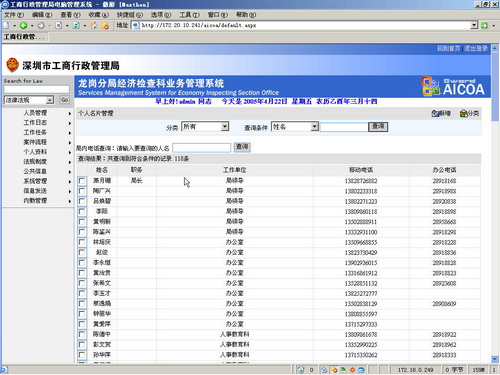Click the Search for Law text input
Image resolution: width=500 pixels, height=375 pixels.
click(36, 89)
